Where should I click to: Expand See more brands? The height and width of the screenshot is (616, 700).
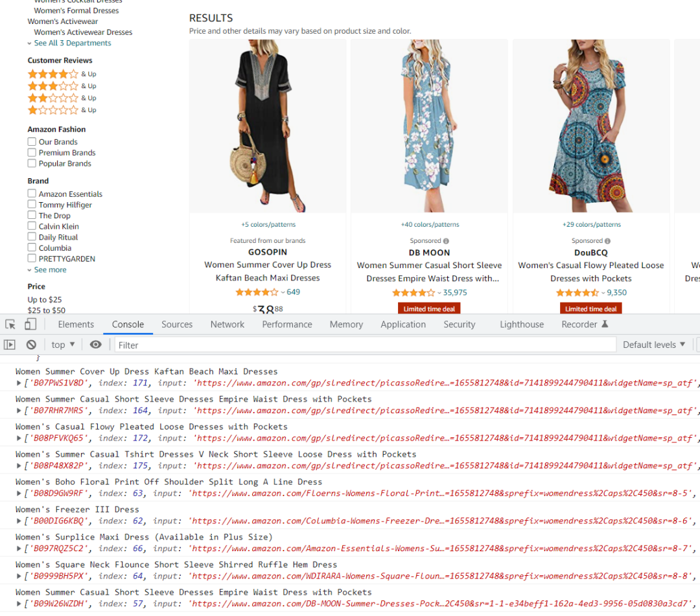[47, 270]
